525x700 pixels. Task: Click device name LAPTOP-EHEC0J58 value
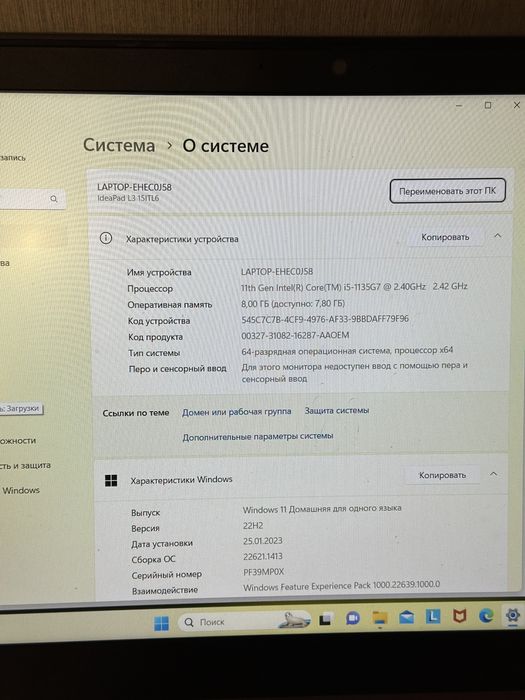(x=277, y=271)
